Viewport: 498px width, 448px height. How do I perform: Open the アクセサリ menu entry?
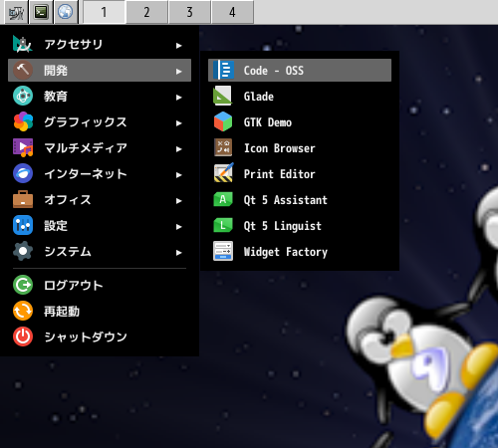coord(100,44)
